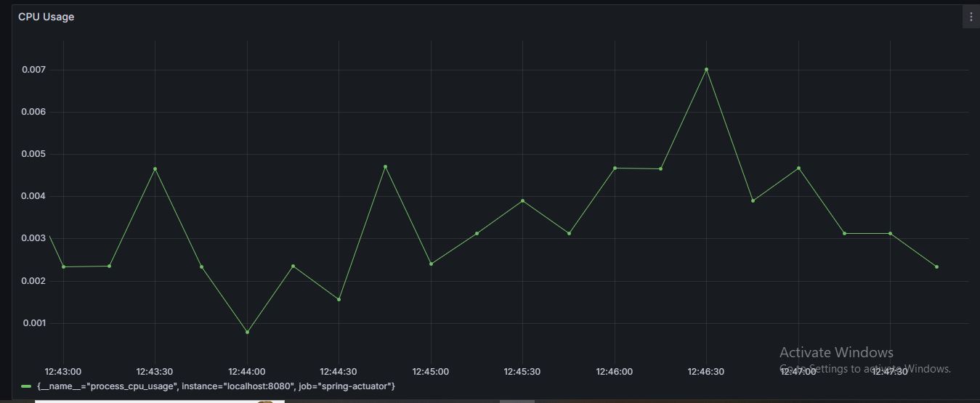The height and width of the screenshot is (403, 980).
Task: Click the 12:44:00 time axis label
Action: click(247, 371)
